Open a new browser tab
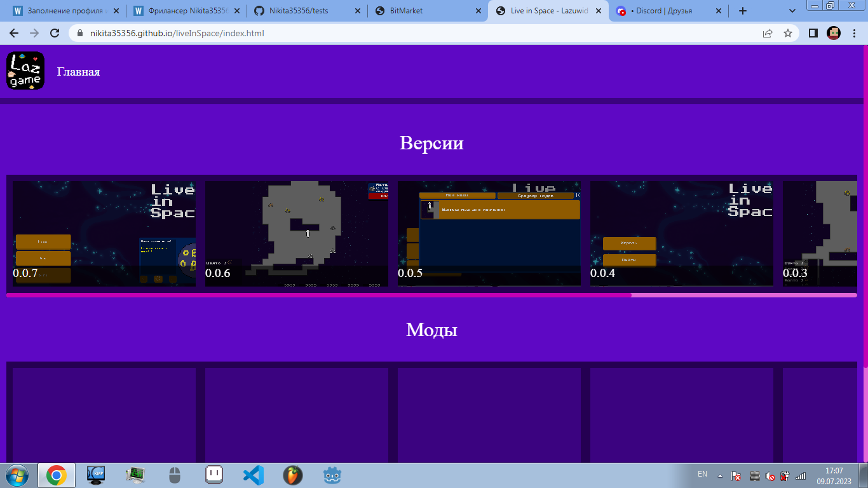 [743, 11]
